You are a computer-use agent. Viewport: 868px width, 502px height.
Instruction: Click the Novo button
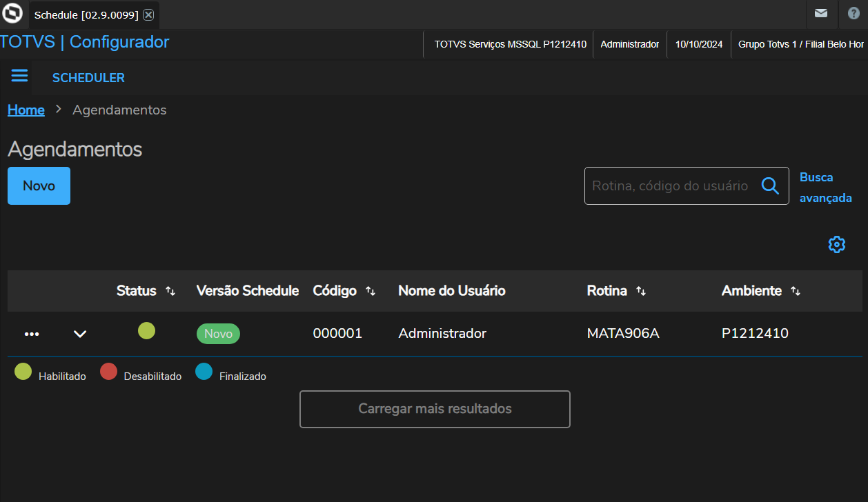39,185
